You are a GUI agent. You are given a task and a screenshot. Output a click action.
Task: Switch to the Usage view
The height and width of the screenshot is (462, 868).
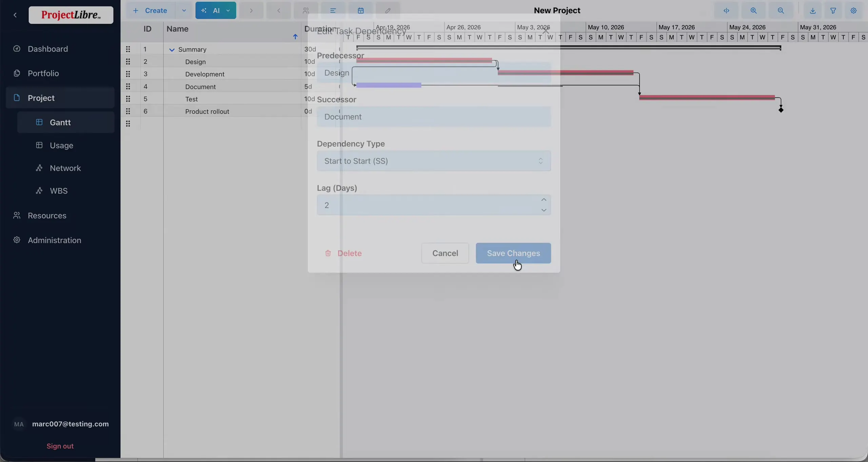click(66, 145)
